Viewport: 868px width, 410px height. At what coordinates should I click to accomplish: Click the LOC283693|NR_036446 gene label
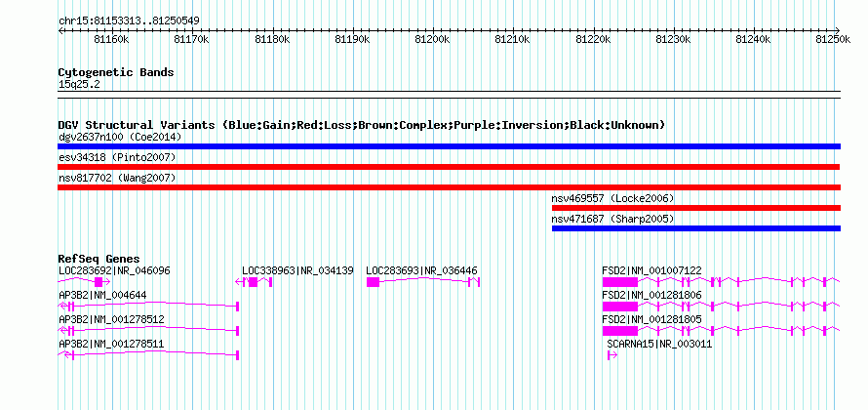(422, 270)
